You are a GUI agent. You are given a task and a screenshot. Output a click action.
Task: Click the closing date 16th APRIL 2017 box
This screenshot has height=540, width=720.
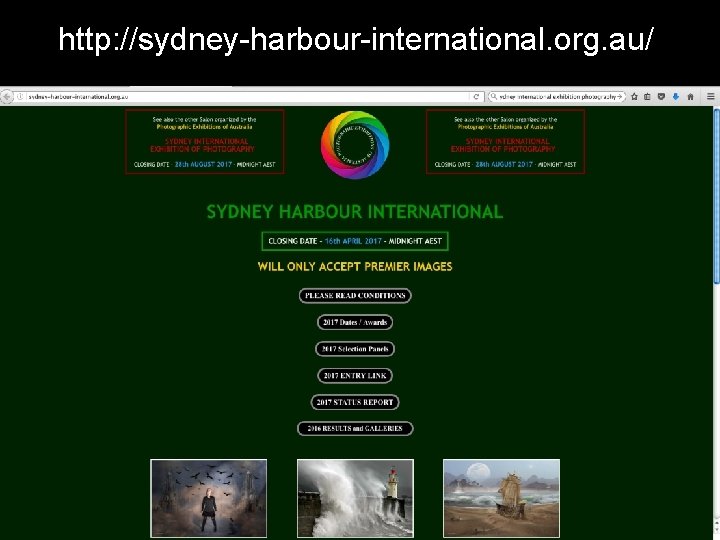[x=355, y=241]
